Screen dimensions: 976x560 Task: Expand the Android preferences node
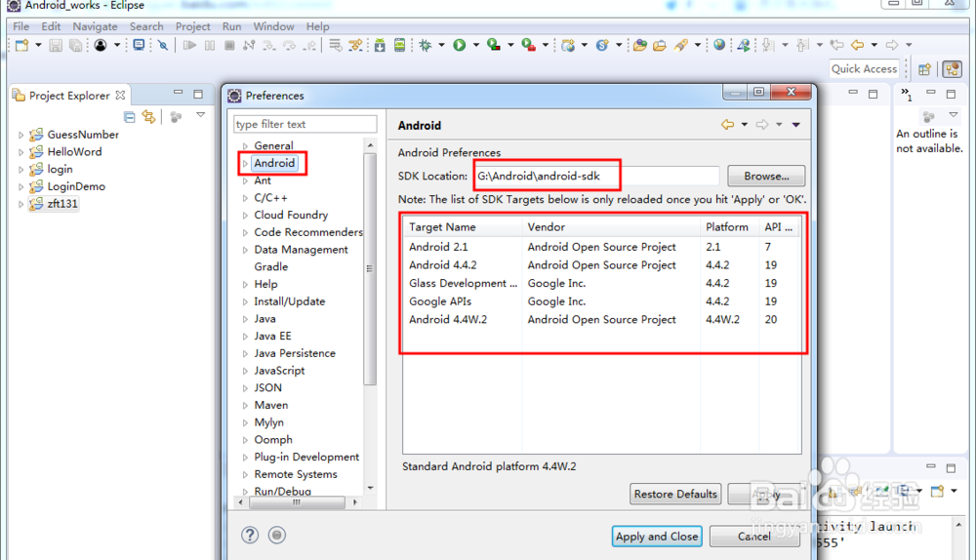coord(245,164)
